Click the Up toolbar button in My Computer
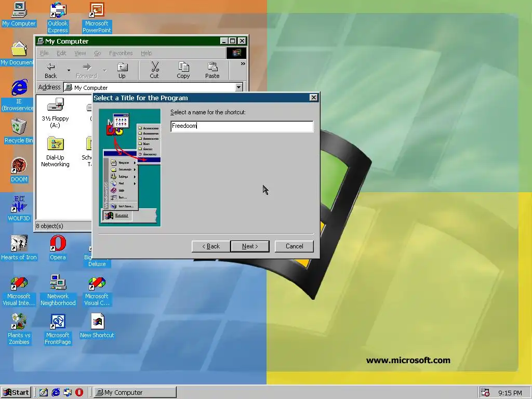Screen dimensions: 532x399 click(x=122, y=71)
